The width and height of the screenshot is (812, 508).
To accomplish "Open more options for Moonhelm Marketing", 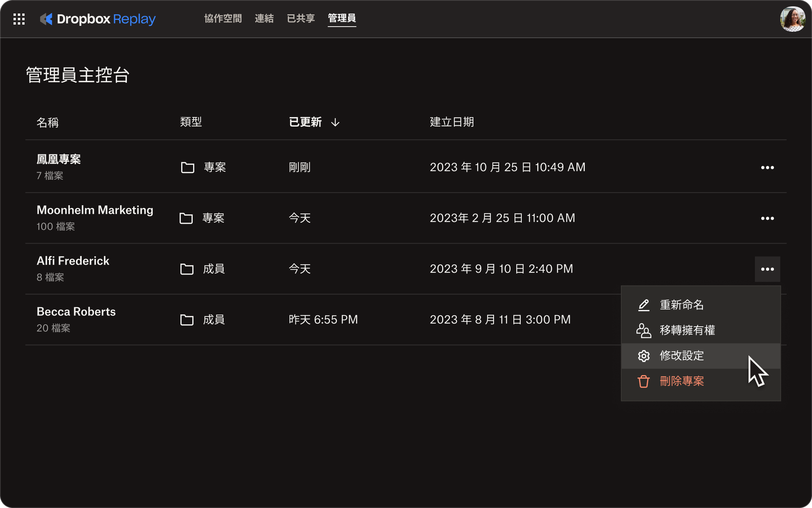I will (x=767, y=218).
